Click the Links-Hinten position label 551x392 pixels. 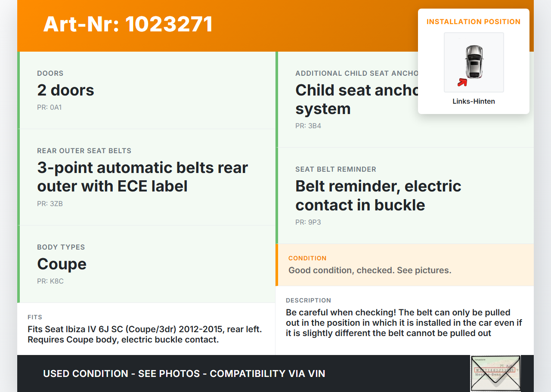click(x=474, y=102)
